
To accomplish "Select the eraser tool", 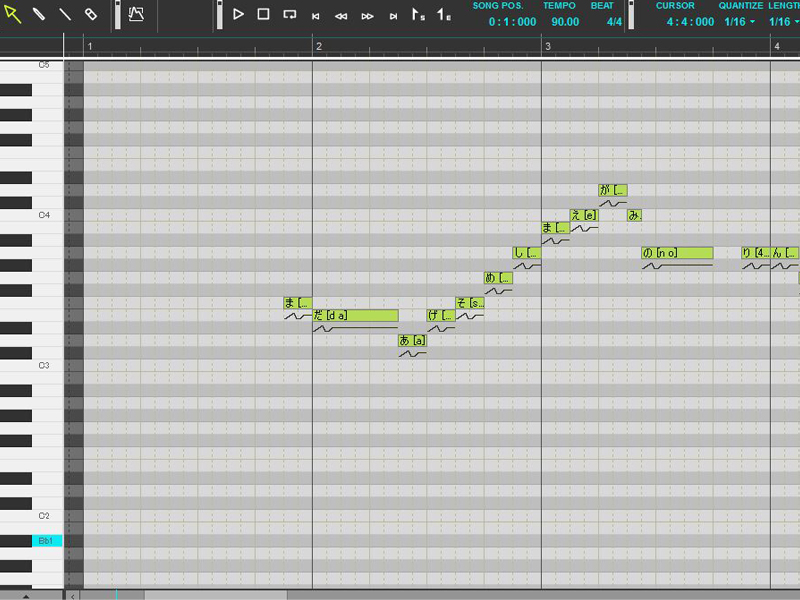I will pyautogui.click(x=91, y=15).
